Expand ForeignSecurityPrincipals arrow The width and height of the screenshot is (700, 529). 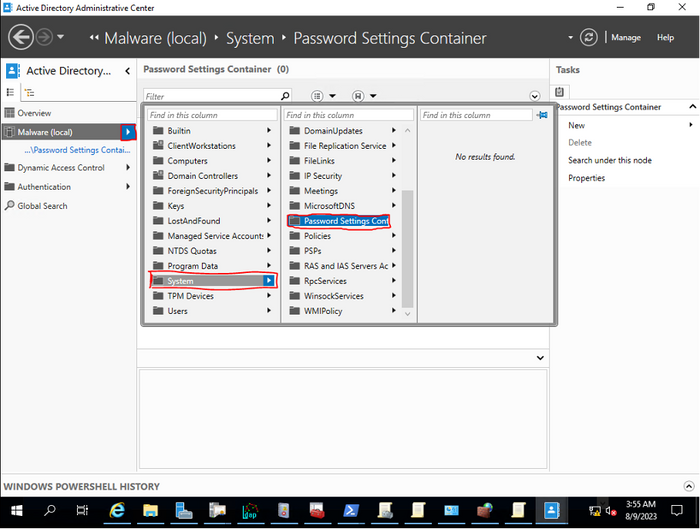click(269, 191)
